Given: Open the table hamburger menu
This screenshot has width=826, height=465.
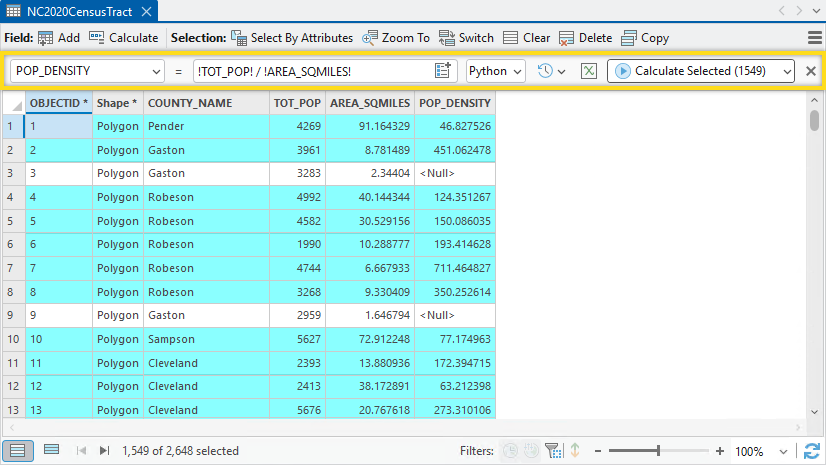Looking at the screenshot, I should point(814,38).
